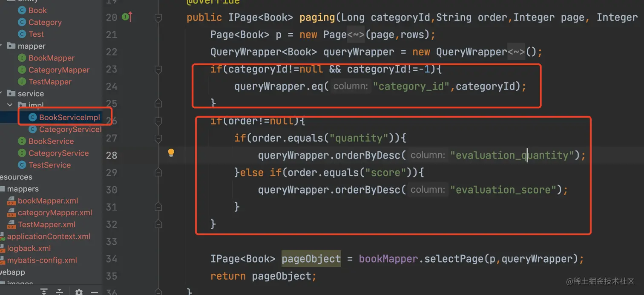Click the XML file icon of bookMapper.xml

pyautogui.click(x=11, y=201)
